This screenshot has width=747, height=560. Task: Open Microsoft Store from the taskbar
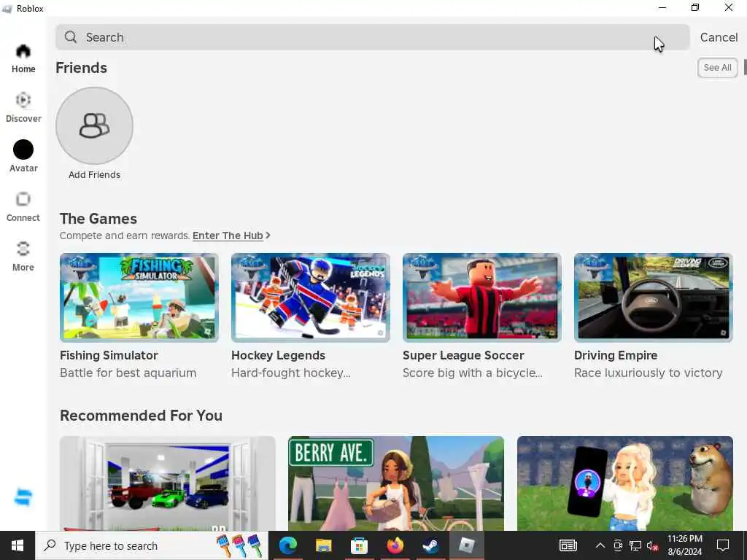(359, 545)
